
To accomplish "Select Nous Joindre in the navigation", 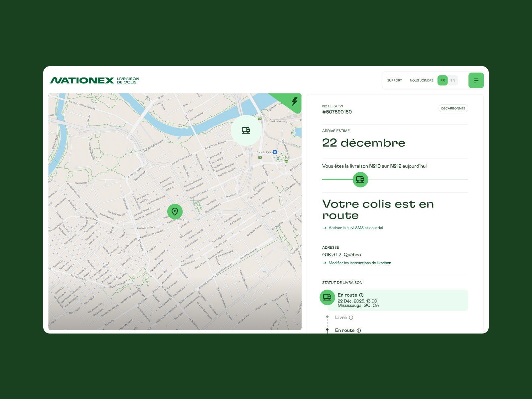I will coord(422,80).
